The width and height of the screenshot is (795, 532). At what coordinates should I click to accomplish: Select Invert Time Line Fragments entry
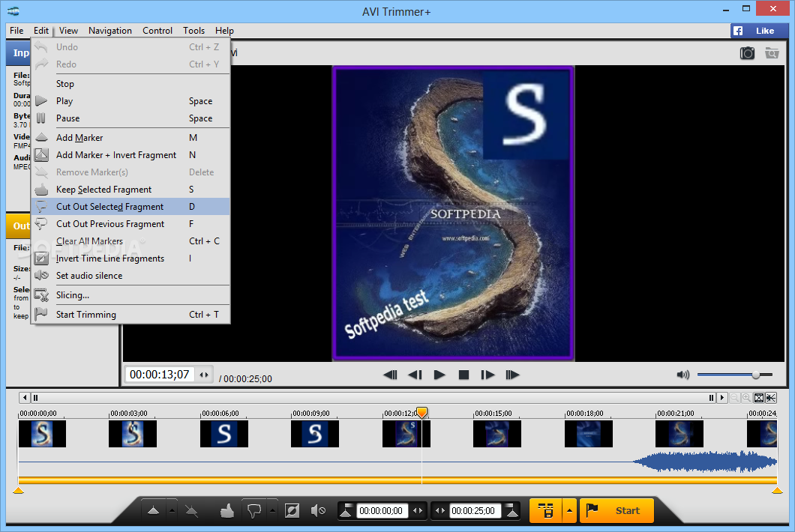(x=130, y=258)
